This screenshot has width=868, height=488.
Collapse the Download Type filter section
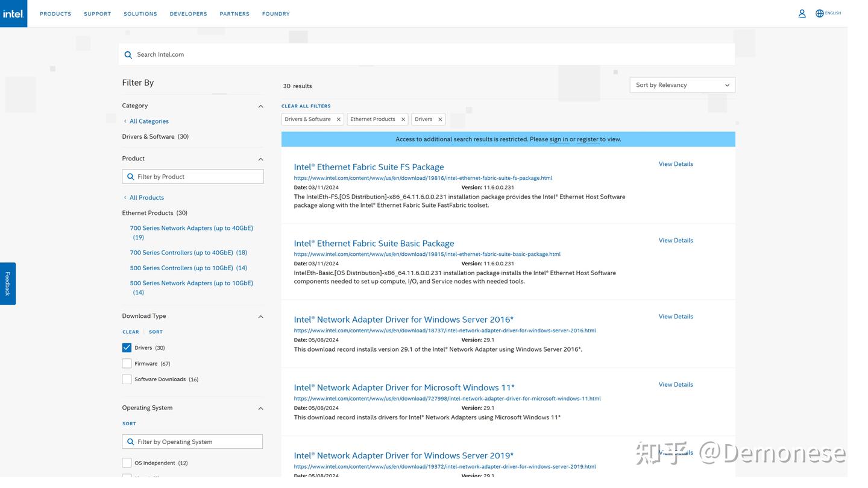(260, 317)
